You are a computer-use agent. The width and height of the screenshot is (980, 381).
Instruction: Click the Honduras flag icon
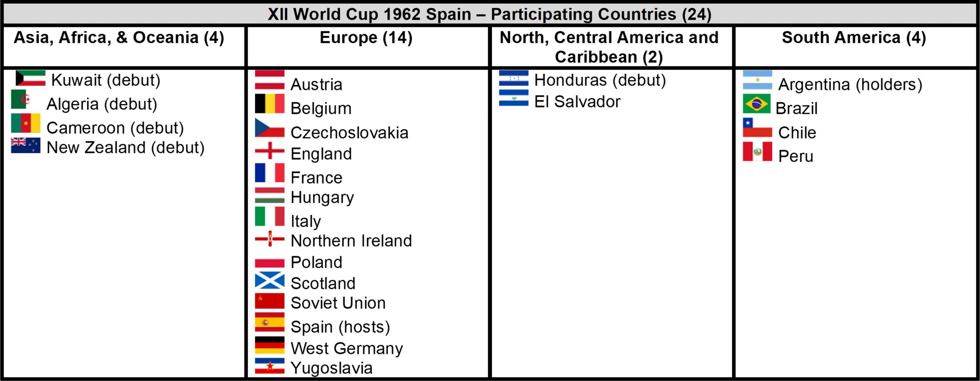[x=514, y=78]
